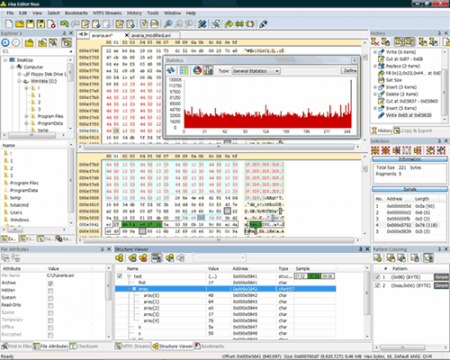Viewport: 450px width, 360px height.
Task: Collapse the selected 'array' structure node
Action: click(x=134, y=289)
